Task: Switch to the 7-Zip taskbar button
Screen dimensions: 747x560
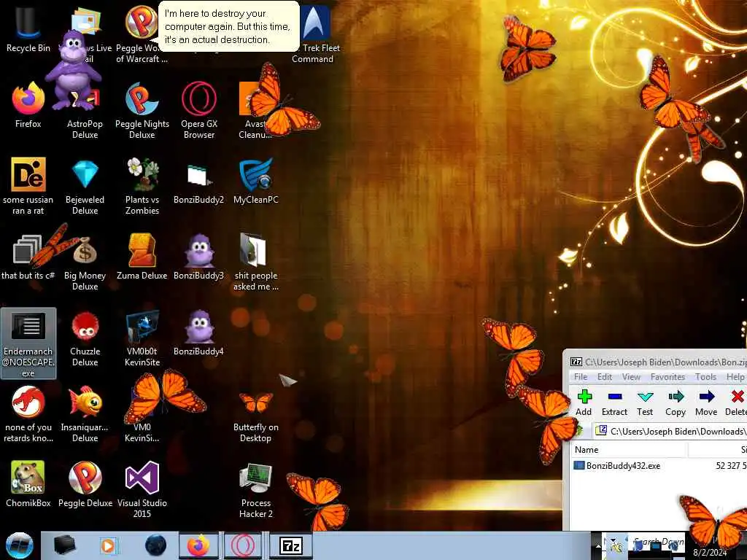Action: coord(290,545)
